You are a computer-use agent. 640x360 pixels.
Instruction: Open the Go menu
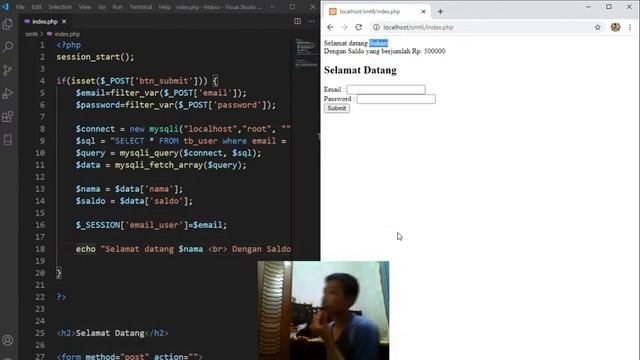(x=102, y=7)
